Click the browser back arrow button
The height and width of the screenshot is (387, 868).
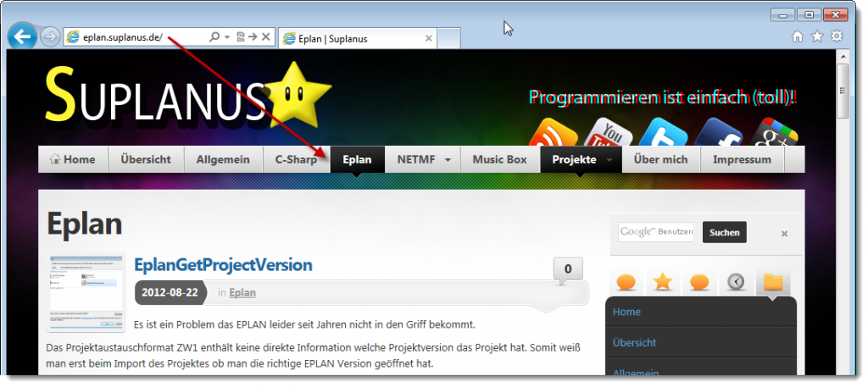pos(22,36)
